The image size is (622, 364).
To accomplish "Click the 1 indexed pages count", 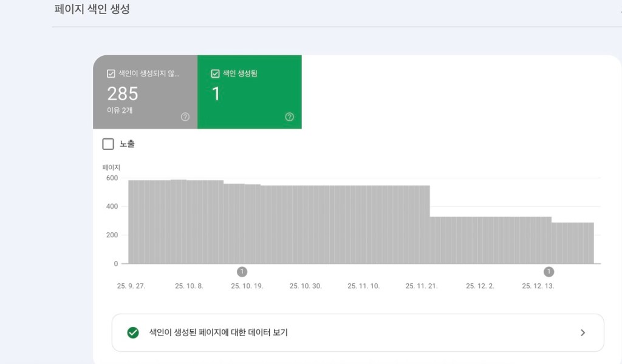I will pyautogui.click(x=216, y=95).
